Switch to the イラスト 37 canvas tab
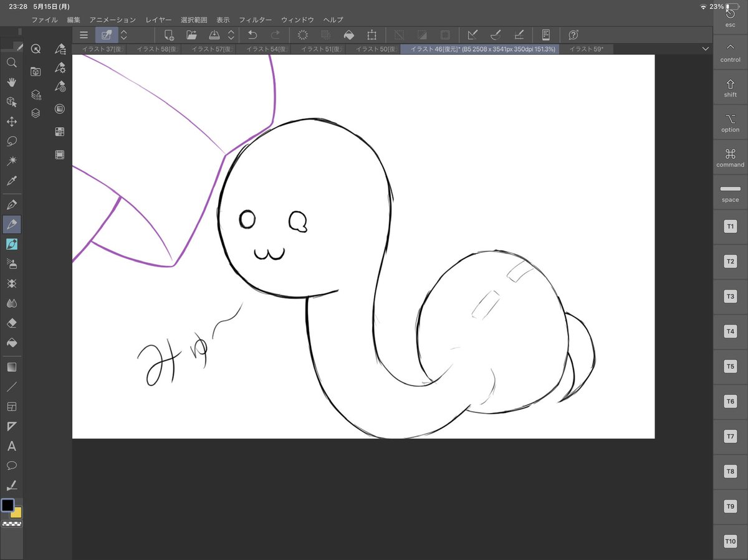The height and width of the screenshot is (560, 748). pos(100,49)
